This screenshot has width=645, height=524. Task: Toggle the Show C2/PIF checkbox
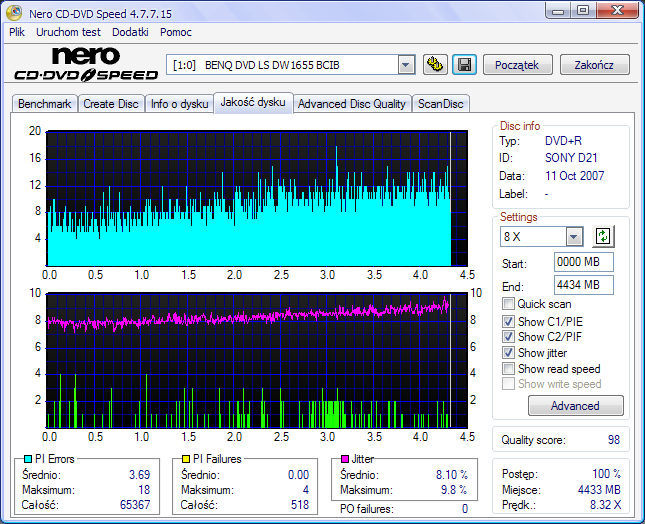click(x=508, y=336)
